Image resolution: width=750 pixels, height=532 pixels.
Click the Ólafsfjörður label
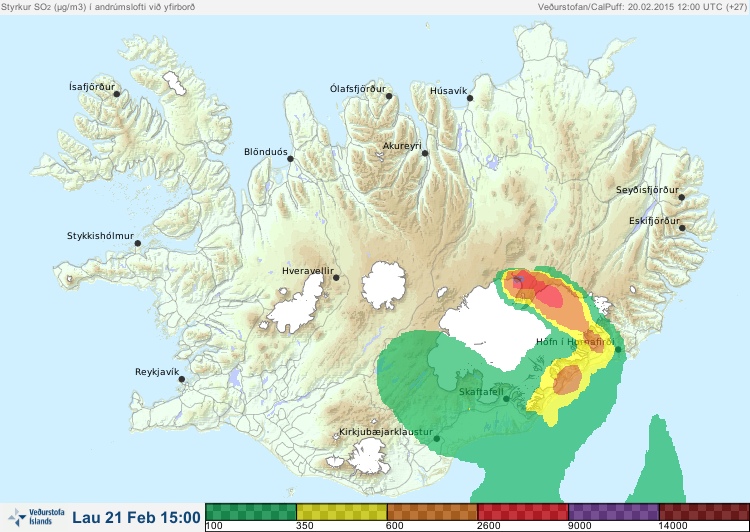click(x=358, y=89)
